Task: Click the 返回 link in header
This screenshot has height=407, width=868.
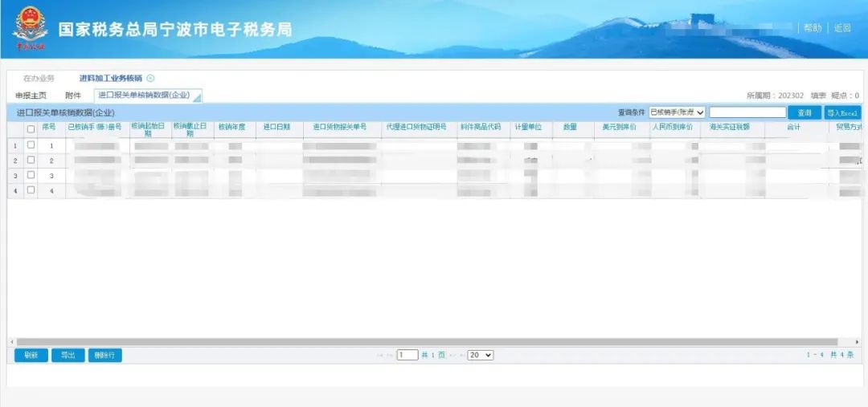Action: (842, 27)
